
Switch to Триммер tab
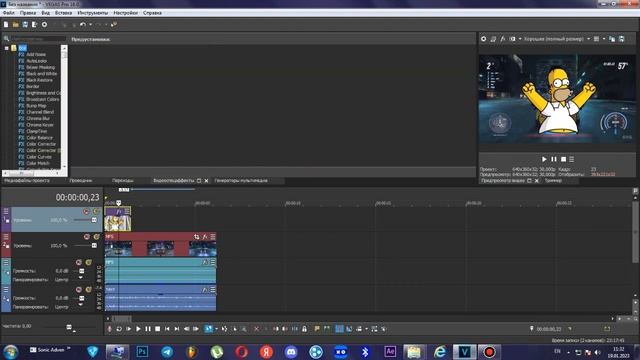[x=553, y=180]
